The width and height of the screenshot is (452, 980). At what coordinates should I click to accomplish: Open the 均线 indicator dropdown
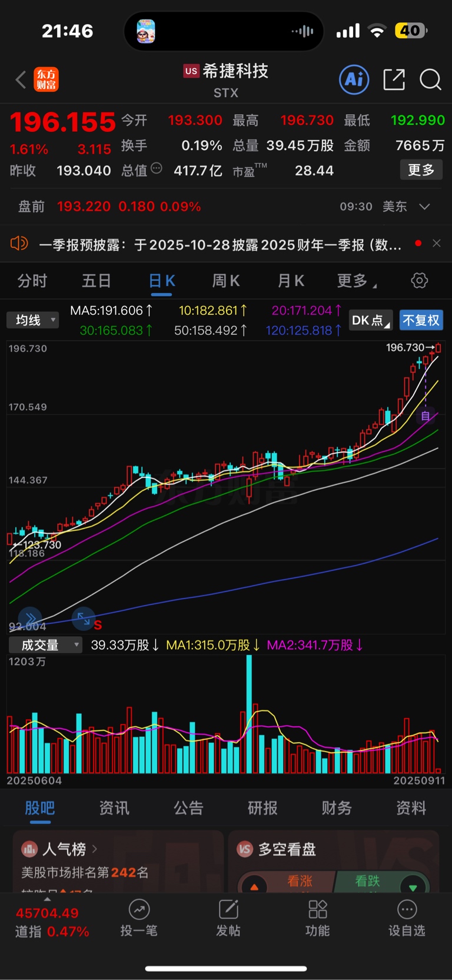click(x=33, y=320)
